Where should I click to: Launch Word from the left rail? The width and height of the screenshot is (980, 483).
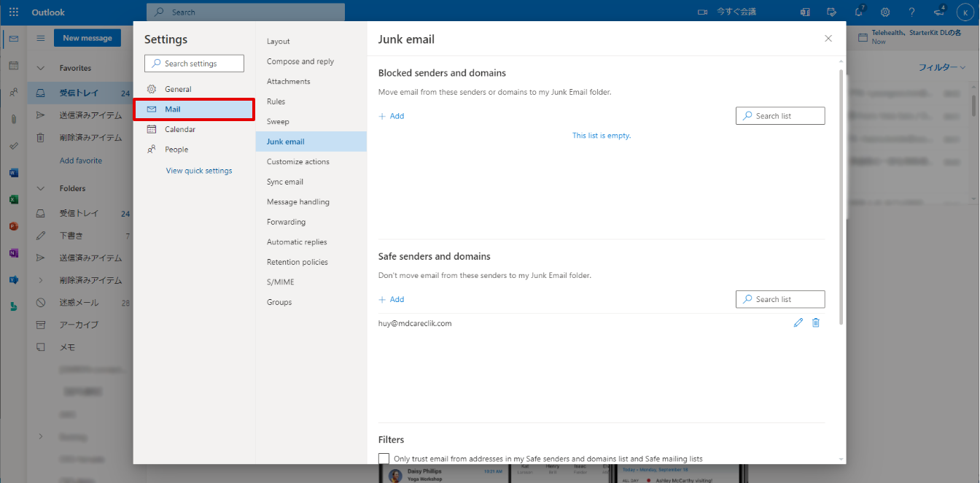pyautogui.click(x=13, y=173)
